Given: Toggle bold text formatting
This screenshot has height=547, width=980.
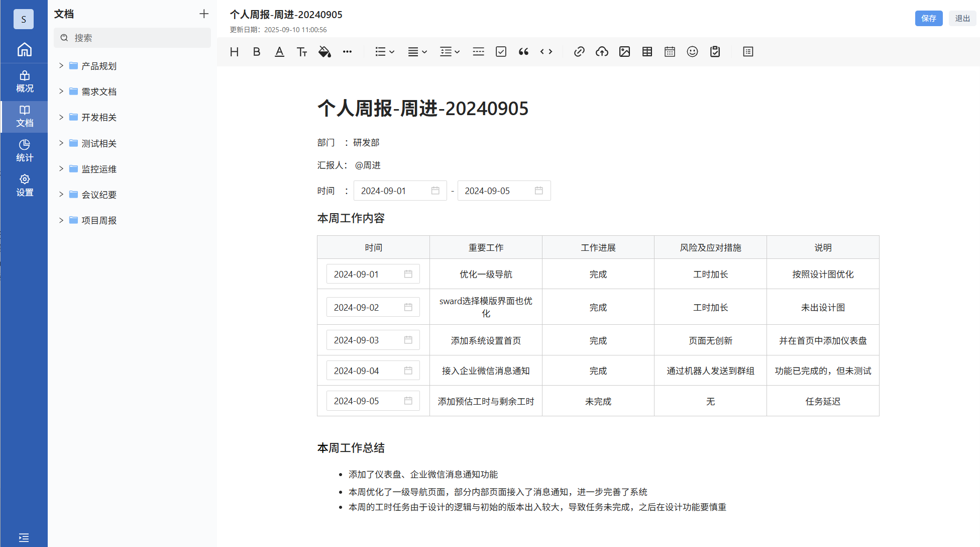Looking at the screenshot, I should click(257, 52).
